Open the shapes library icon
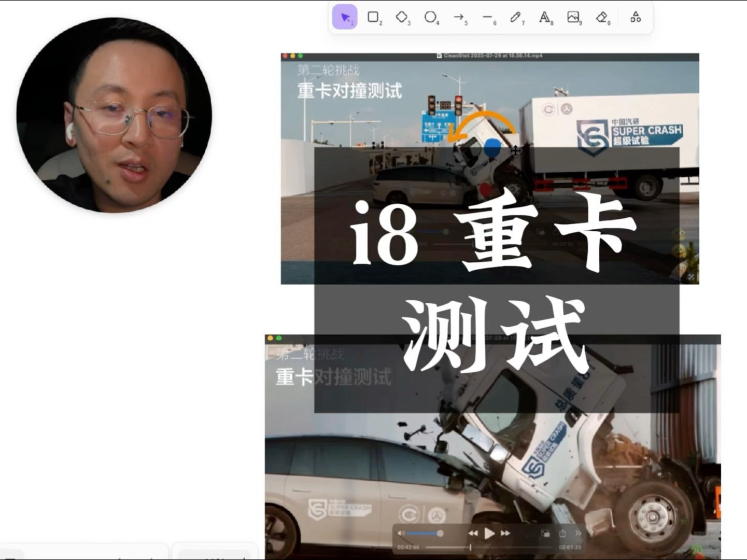Screen dimensions: 747x560 (x=635, y=17)
